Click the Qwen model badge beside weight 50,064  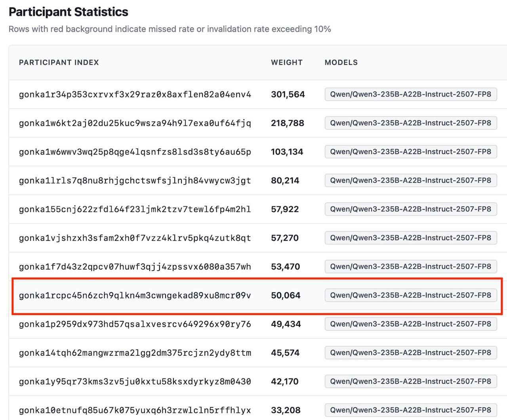[411, 295]
